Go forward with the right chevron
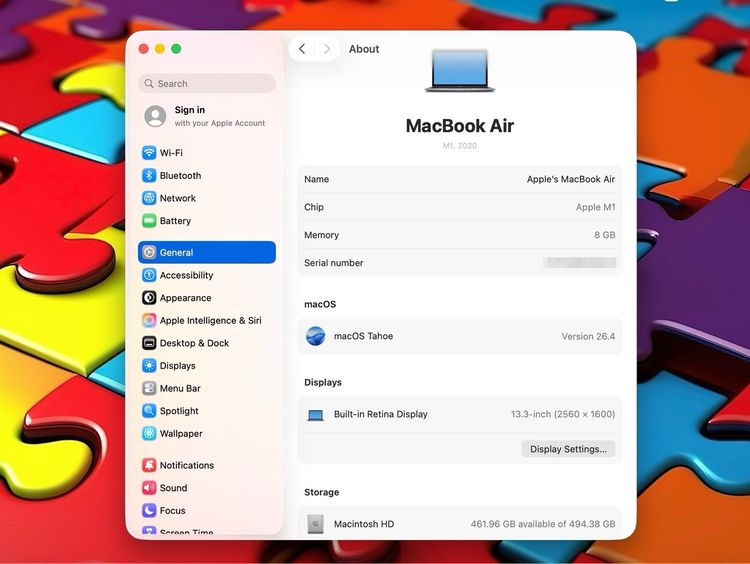This screenshot has width=750, height=564. click(x=327, y=49)
